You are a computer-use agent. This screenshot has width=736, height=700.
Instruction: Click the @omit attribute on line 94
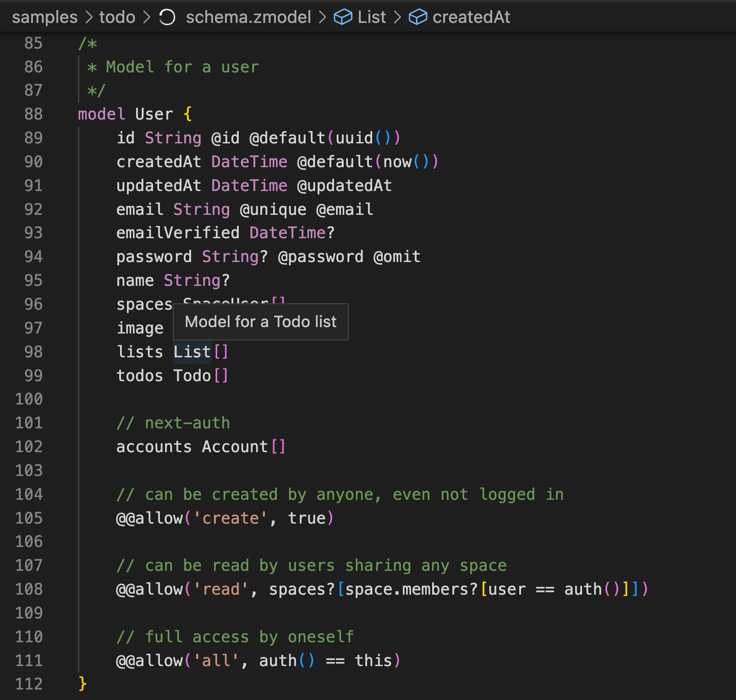click(x=397, y=257)
